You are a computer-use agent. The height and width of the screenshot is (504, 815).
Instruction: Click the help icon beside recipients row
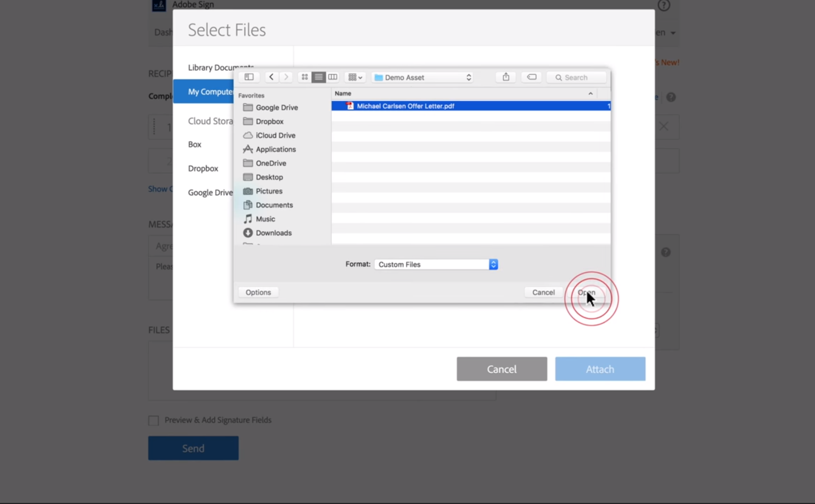pyautogui.click(x=671, y=97)
